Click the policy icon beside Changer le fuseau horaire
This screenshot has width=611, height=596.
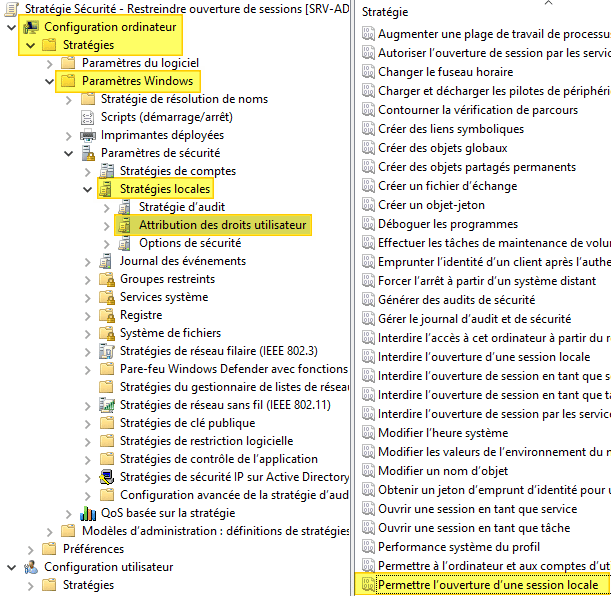coord(368,72)
